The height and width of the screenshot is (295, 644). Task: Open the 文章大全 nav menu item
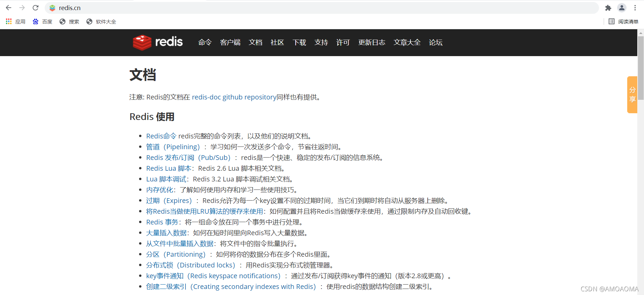(407, 42)
